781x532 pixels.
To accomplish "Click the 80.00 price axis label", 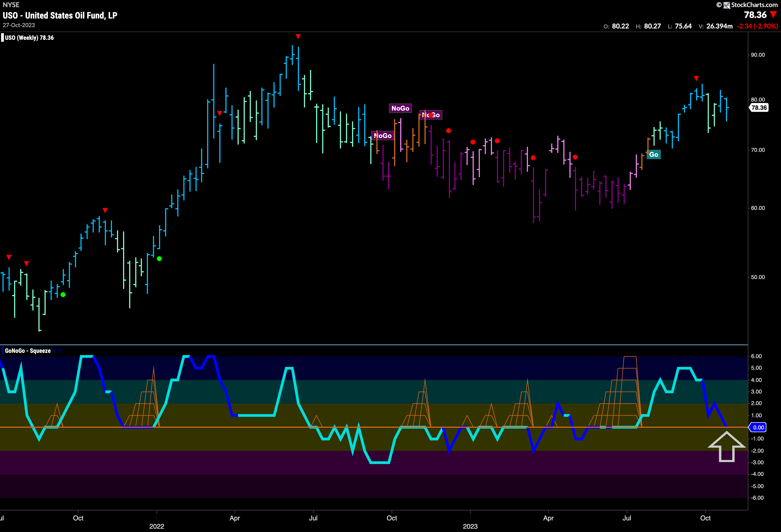I will click(x=758, y=100).
